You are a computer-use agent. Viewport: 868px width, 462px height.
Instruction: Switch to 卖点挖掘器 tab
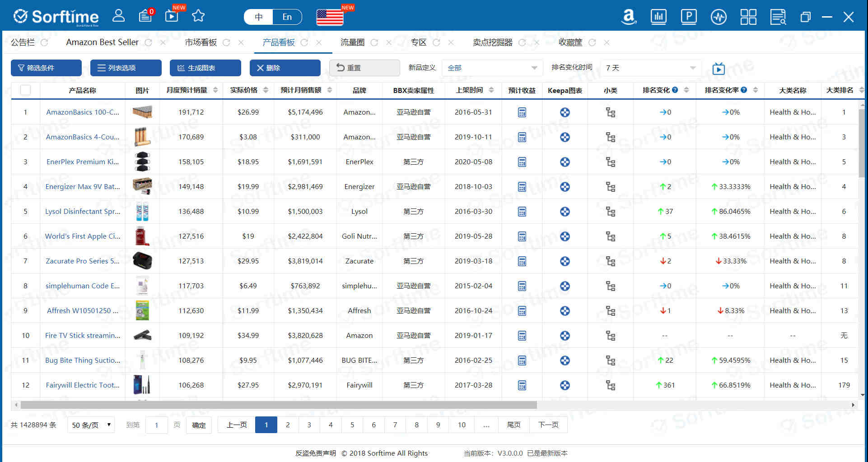(493, 42)
